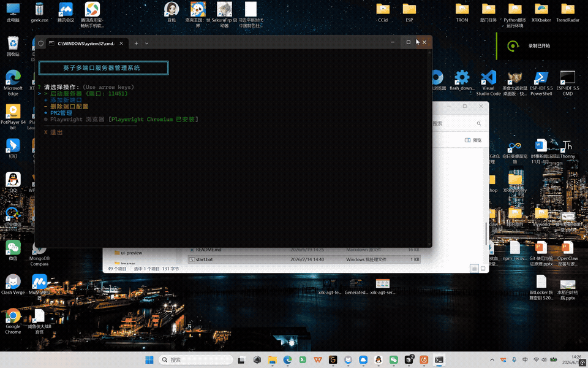
Task: Open a new terminal tab with plus
Action: (136, 43)
